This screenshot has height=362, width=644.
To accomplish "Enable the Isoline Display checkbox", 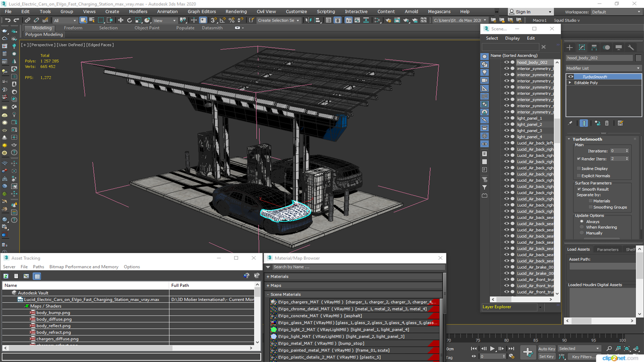I will click(x=579, y=169).
